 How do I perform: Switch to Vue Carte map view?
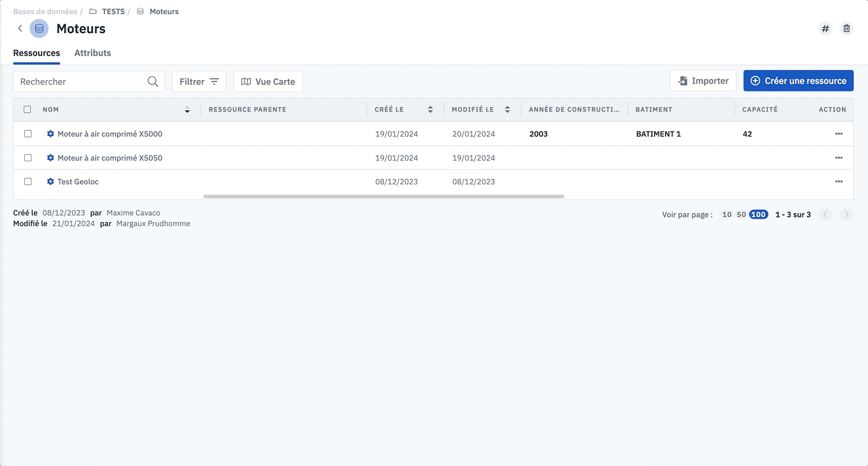(x=268, y=82)
